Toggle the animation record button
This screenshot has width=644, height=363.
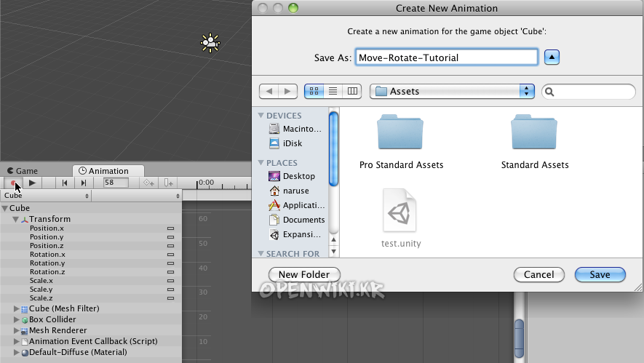[x=14, y=183]
